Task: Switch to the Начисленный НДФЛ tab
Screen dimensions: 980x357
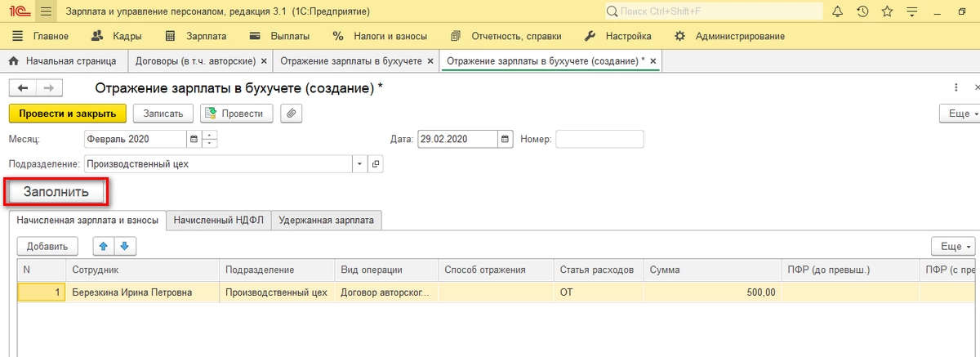Action: 218,220
